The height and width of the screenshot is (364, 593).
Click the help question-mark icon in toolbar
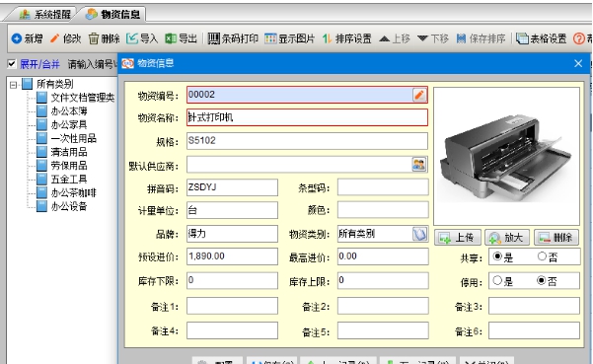[578, 38]
